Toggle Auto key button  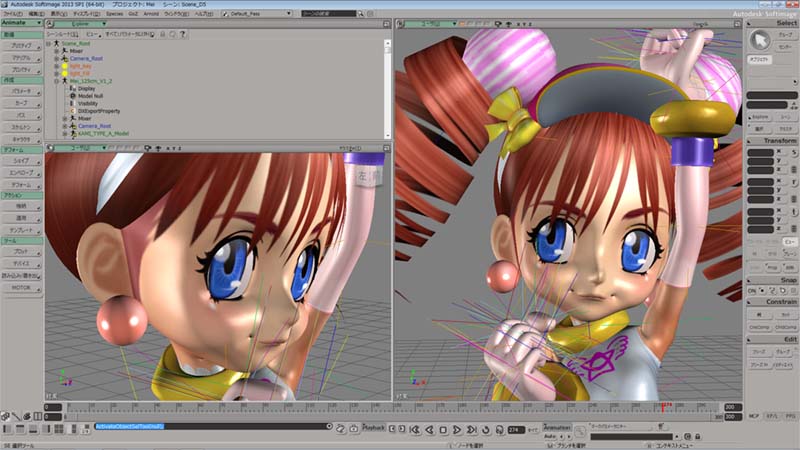(x=549, y=437)
